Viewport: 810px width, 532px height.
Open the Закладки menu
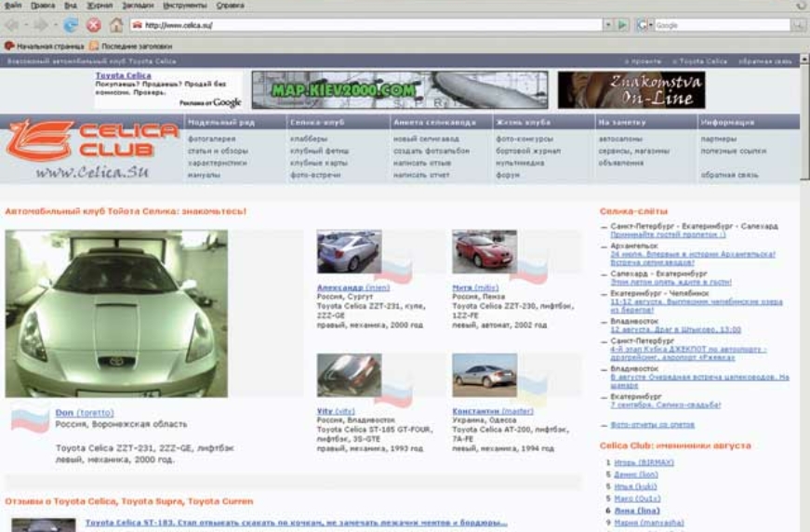(135, 6)
